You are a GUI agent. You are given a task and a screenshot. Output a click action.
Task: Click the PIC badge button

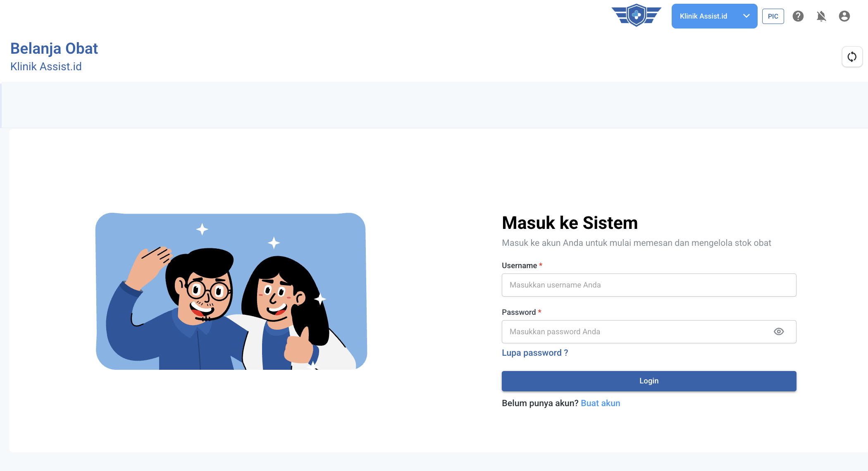[773, 17]
